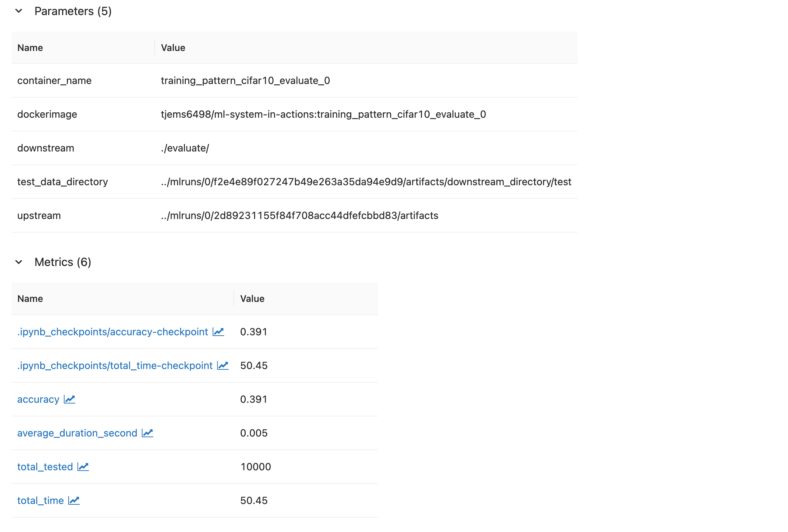Viewport: 788px width, 532px height.
Task: Collapse the Parameters section chevron
Action: [x=19, y=11]
